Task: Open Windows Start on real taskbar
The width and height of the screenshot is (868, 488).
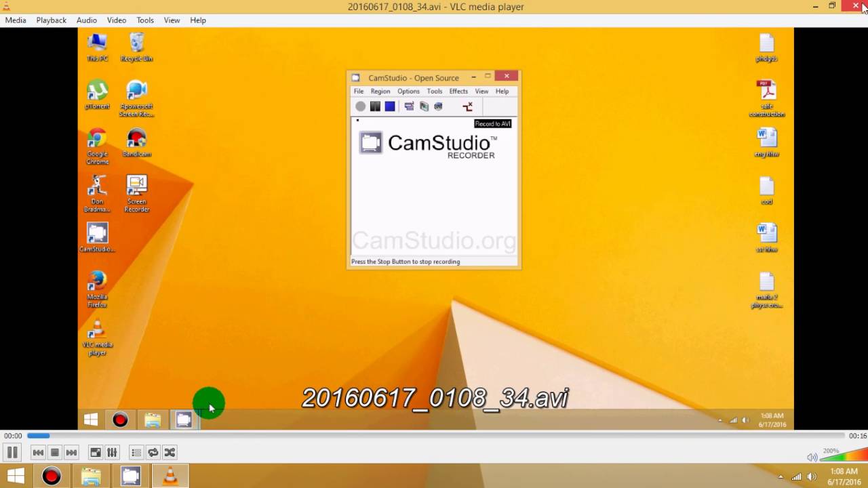Action: (16, 476)
